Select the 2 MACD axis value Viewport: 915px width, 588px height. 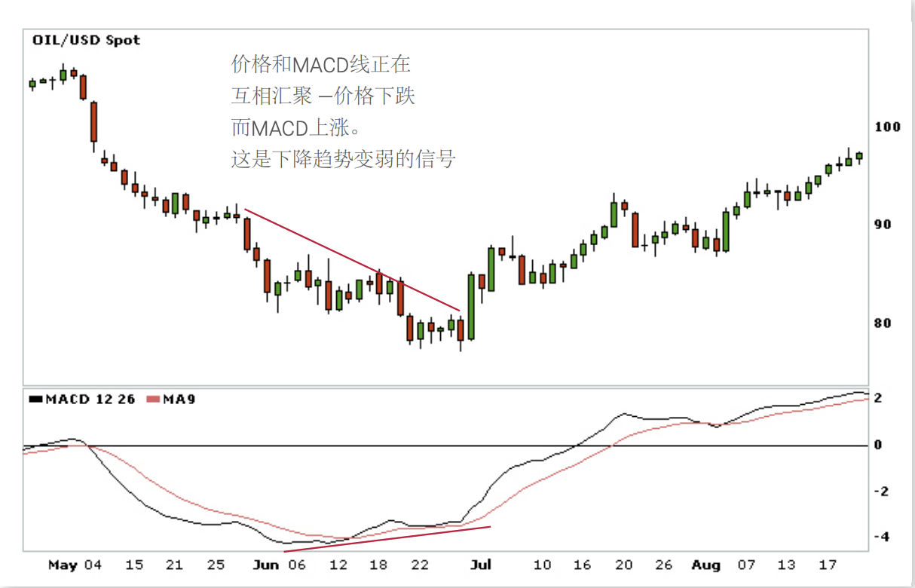(x=878, y=398)
